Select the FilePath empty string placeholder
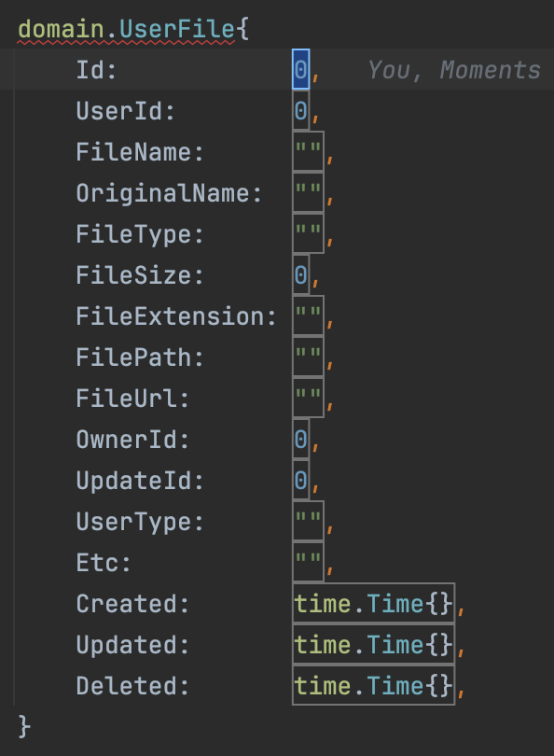Screen dimensions: 554x756 point(309,357)
